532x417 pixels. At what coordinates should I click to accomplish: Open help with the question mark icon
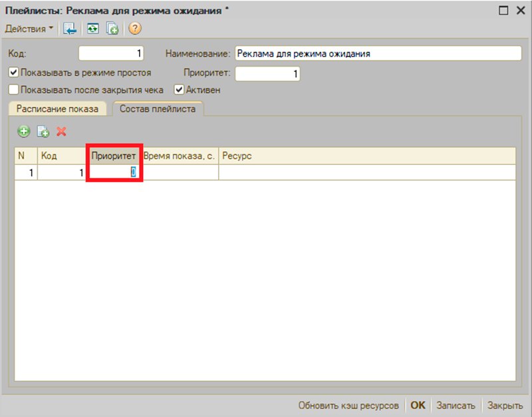point(135,29)
